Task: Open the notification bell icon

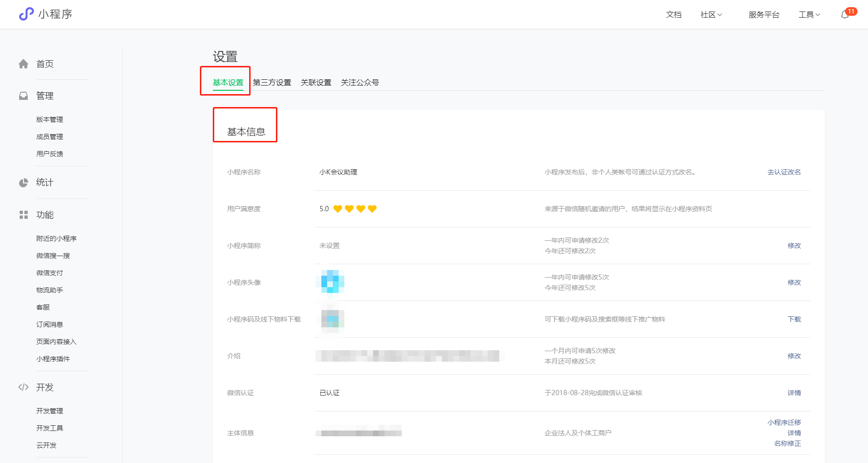Action: click(845, 14)
